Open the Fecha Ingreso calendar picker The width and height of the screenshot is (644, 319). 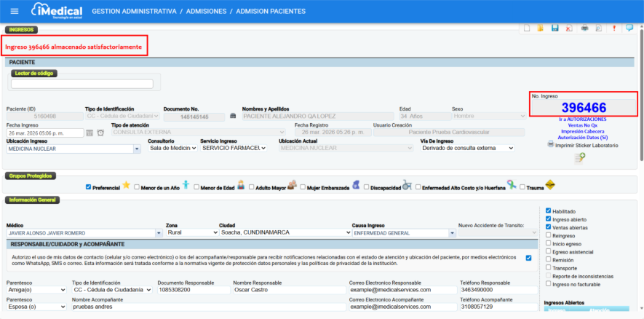[x=90, y=133]
